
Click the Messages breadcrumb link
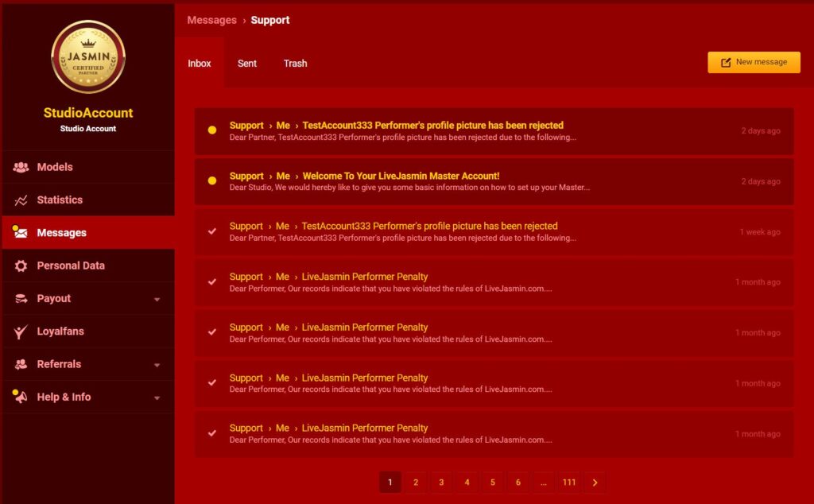(x=211, y=20)
